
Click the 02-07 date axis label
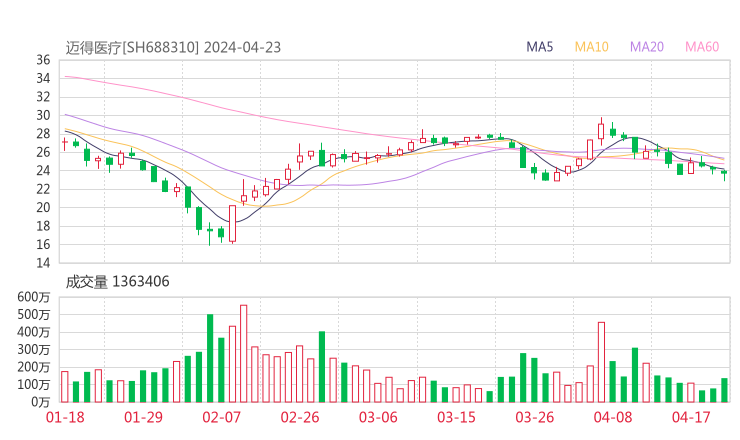tap(221, 417)
